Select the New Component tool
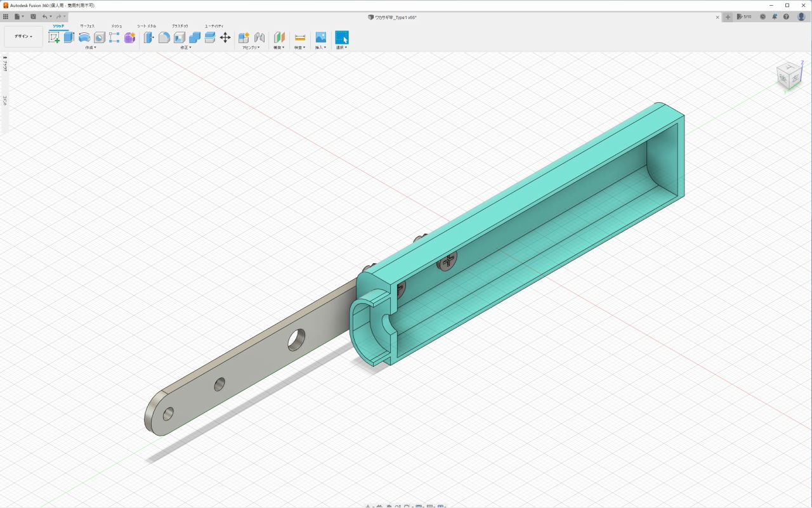 (x=244, y=37)
